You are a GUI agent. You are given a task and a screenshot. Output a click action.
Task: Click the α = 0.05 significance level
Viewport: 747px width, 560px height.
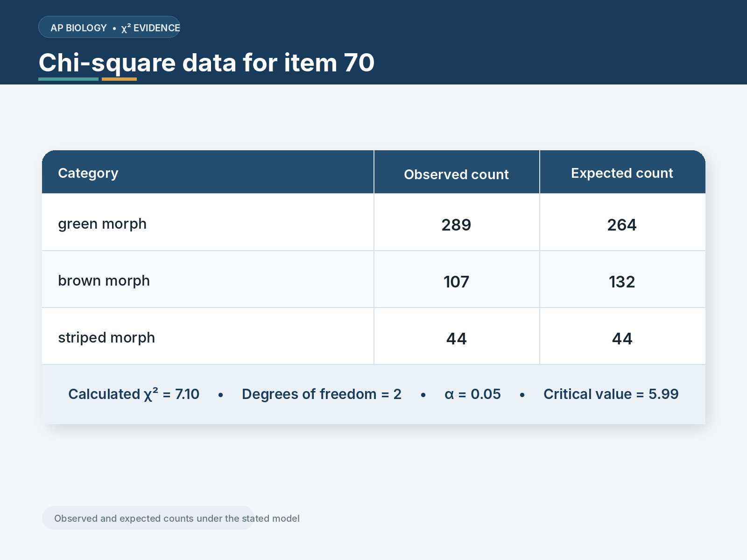coord(472,394)
